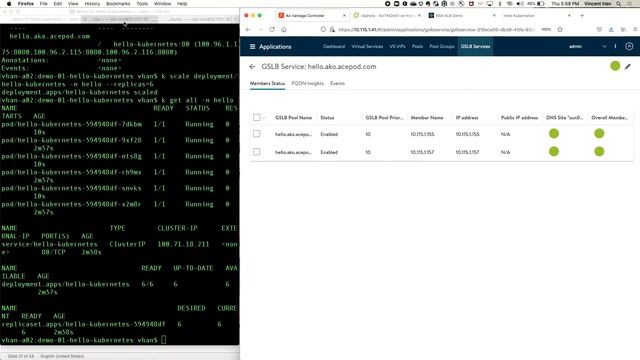
Task: Open the Tools menu in menu bar
Action: tap(142, 4)
